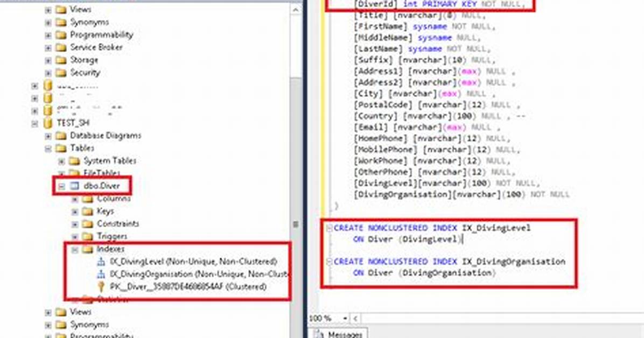644x338 pixels.
Task: Click the System Tables folder icon
Action: point(74,161)
